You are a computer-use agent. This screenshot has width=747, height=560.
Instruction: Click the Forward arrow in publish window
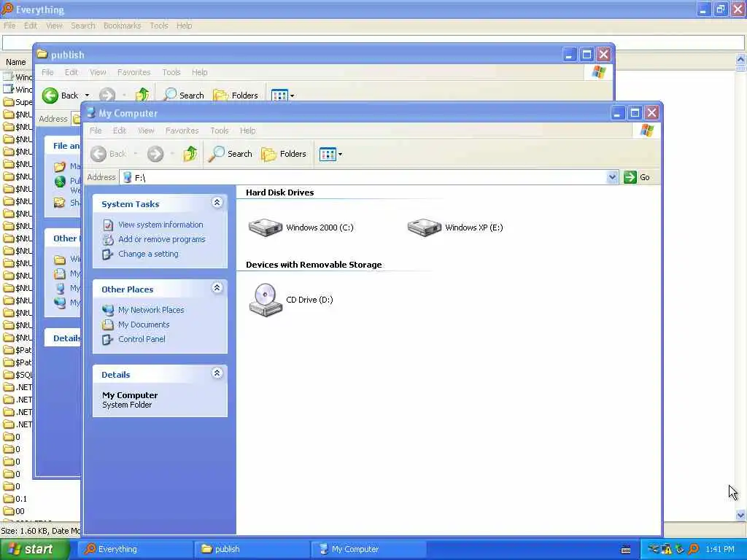tap(107, 96)
